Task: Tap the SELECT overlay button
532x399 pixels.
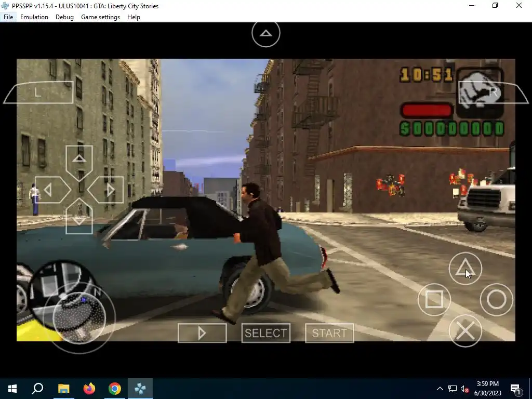Action: click(x=265, y=333)
